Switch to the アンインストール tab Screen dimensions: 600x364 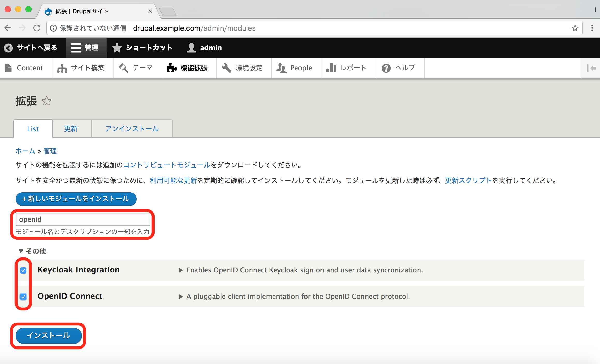point(132,129)
